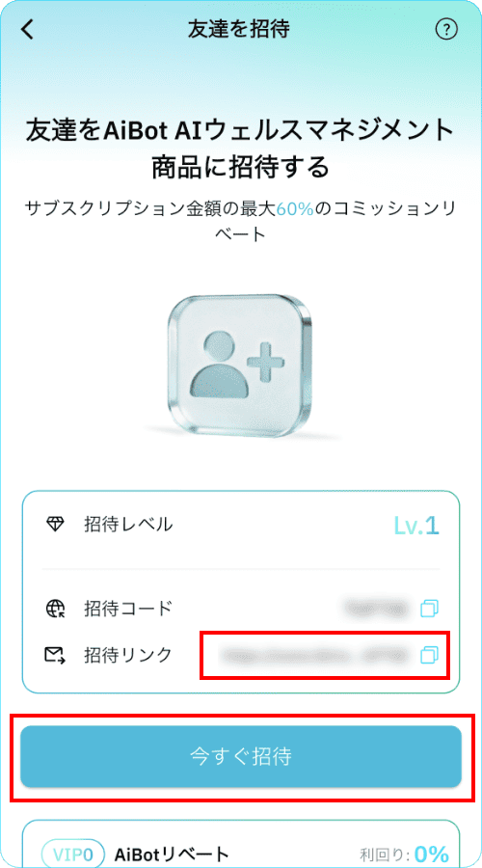Open the AiBotリベート card

click(241, 844)
